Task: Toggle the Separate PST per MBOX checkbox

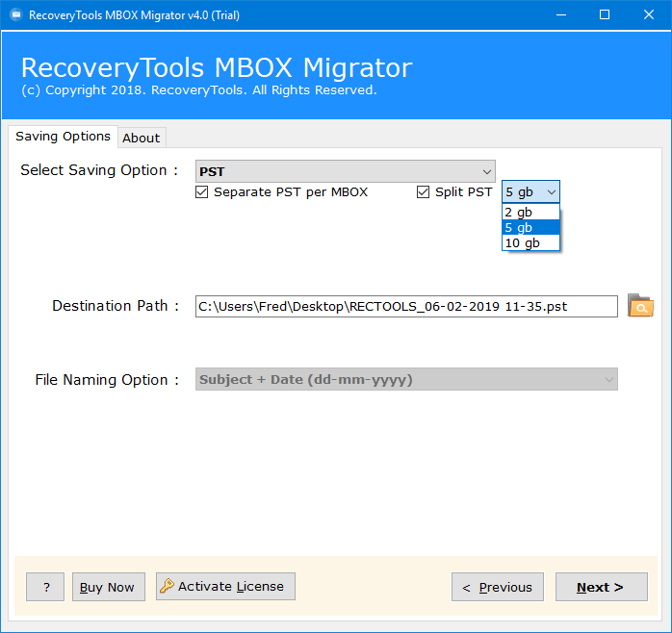Action: point(202,192)
